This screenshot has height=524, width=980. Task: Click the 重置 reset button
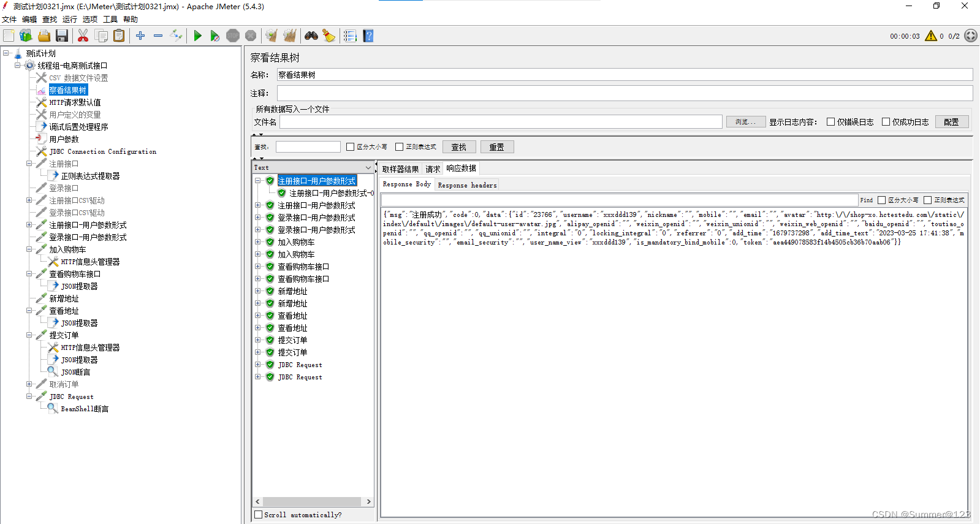tap(497, 147)
